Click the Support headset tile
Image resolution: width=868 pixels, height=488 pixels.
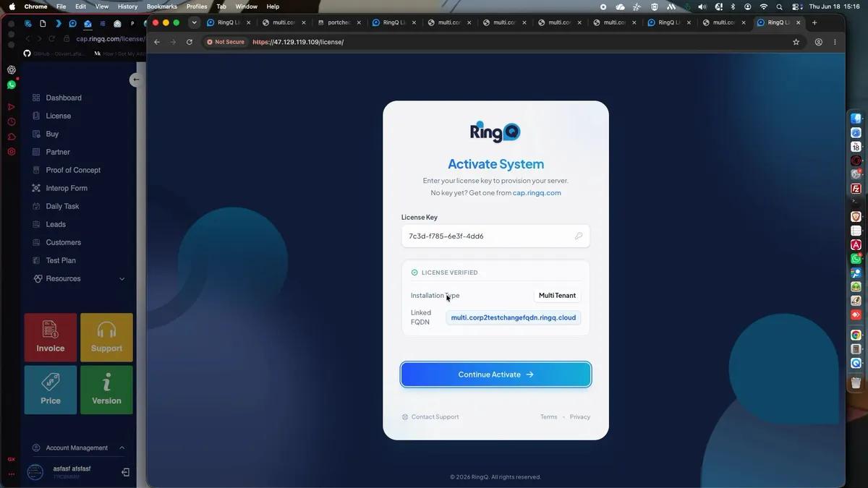[x=106, y=338]
